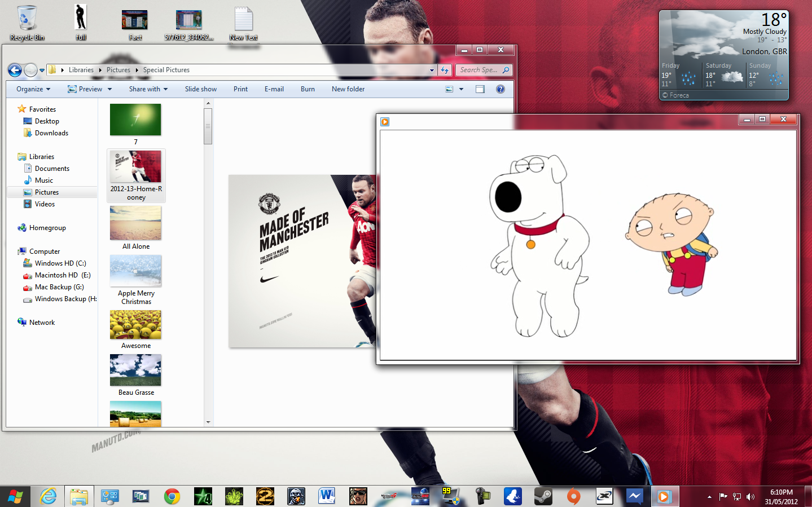The height and width of the screenshot is (507, 812).
Task: Open Downloads in navigation pane
Action: point(51,133)
